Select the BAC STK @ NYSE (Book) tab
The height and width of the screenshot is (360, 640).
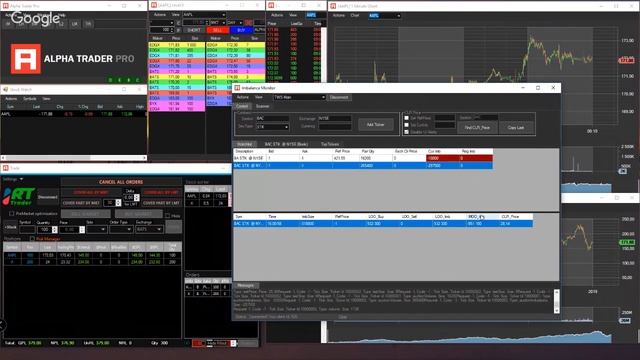coord(286,144)
